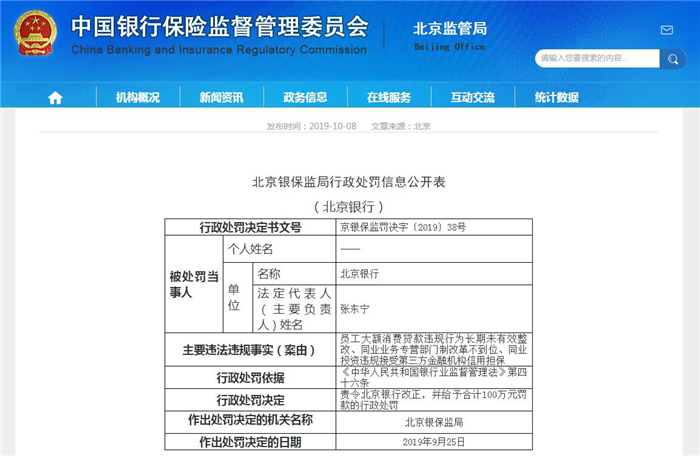Click the name 张东宁 cell
The height and width of the screenshot is (456, 700).
tap(434, 309)
